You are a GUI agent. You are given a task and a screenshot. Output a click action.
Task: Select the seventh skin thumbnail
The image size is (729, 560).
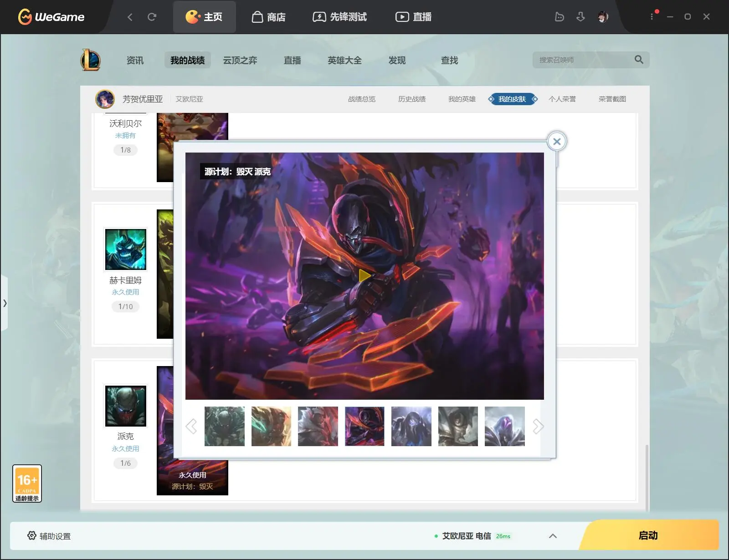point(505,426)
